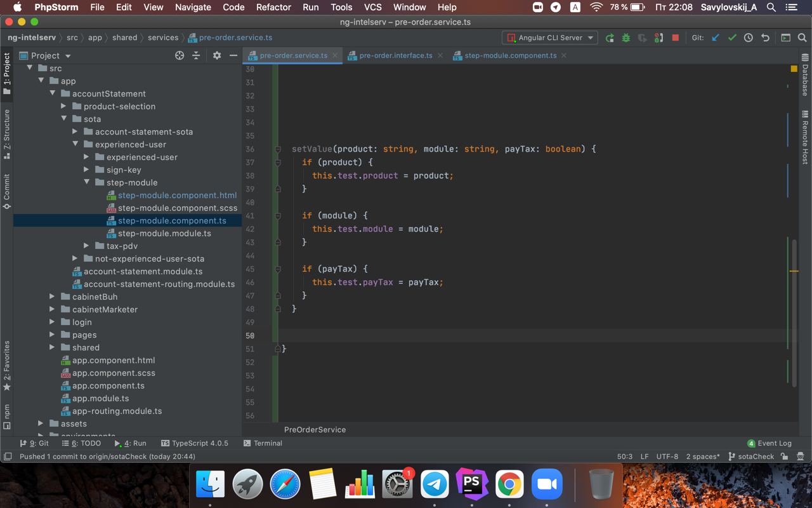Expand the tax-pdv folder
The height and width of the screenshot is (508, 812).
pyautogui.click(x=86, y=246)
